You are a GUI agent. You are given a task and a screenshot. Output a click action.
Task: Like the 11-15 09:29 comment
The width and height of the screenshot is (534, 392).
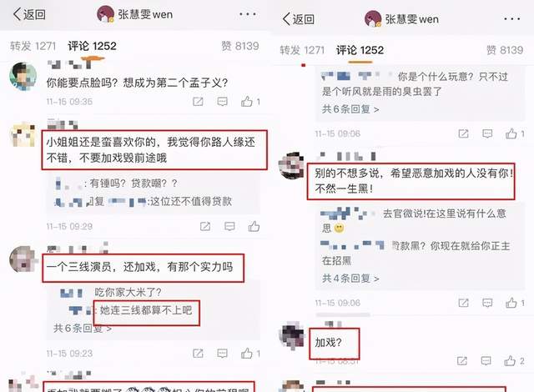click(254, 226)
